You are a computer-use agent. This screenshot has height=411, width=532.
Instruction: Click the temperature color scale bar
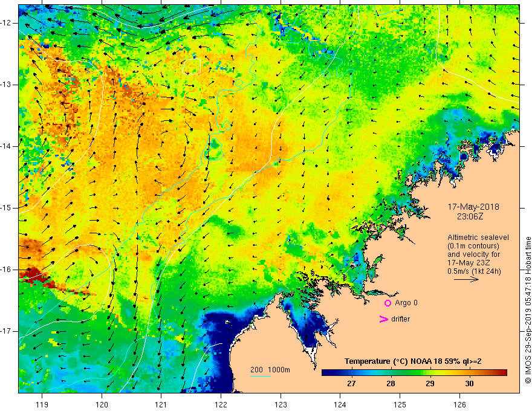pyautogui.click(x=414, y=373)
